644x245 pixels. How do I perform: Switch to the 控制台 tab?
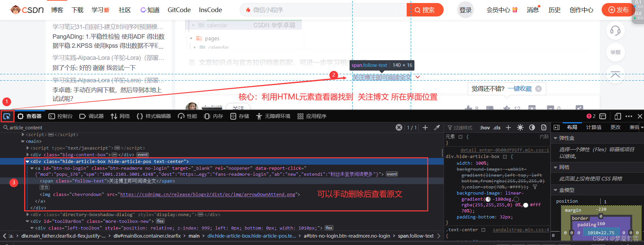tap(61, 116)
